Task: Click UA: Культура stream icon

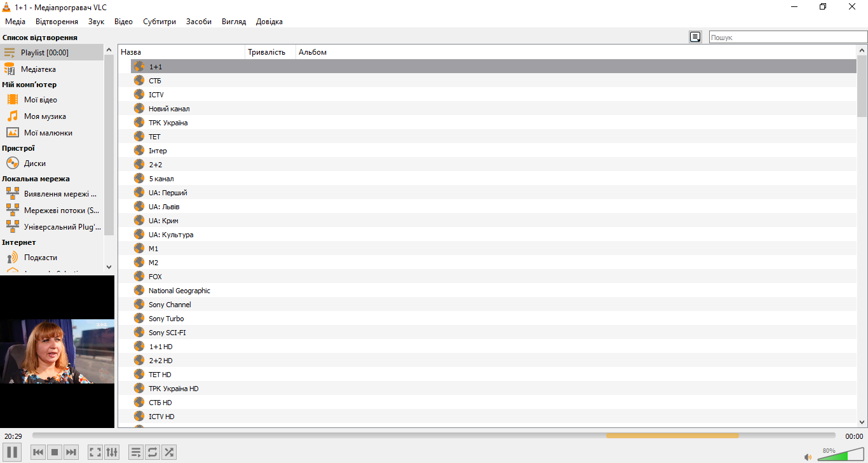Action: click(139, 234)
